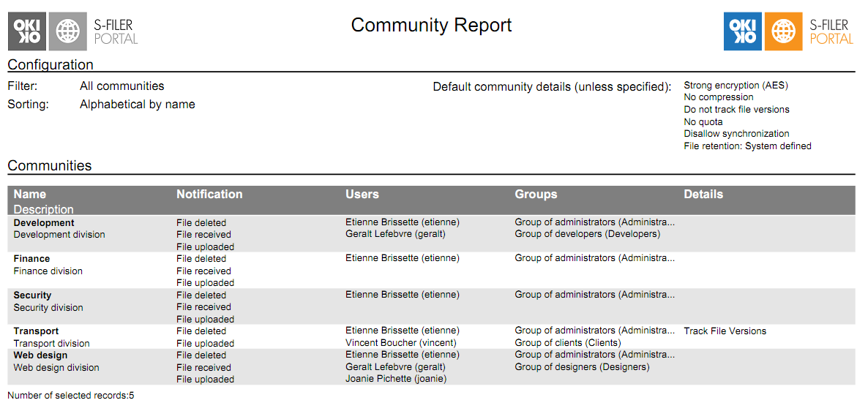
Task: Click 'Etienne Brissette (etienne)' in Finance row
Action: 403,257
